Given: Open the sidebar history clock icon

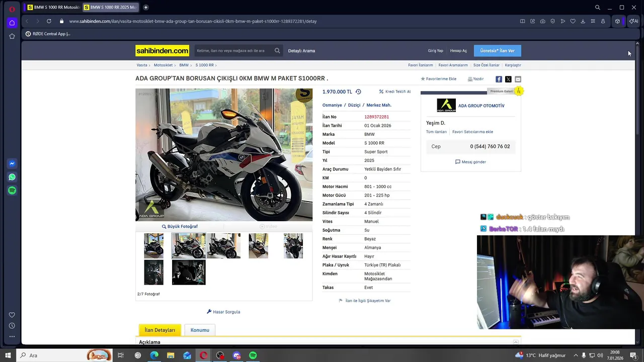Looking at the screenshot, I should tap(12, 326).
